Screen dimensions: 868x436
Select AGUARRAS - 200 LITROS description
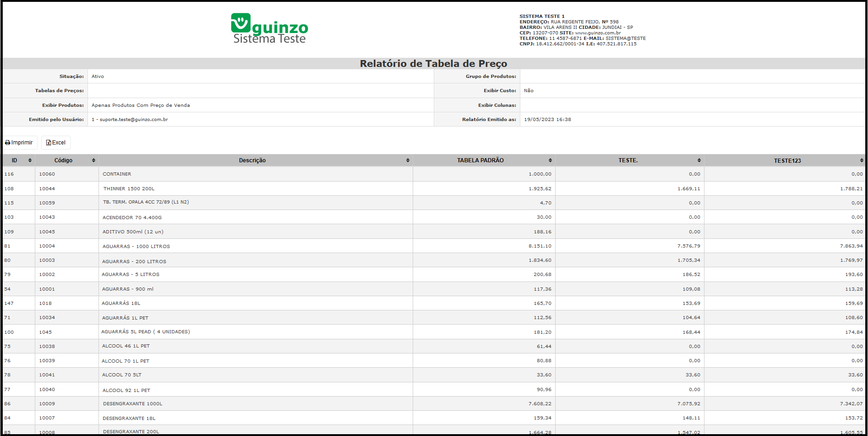[134, 262]
